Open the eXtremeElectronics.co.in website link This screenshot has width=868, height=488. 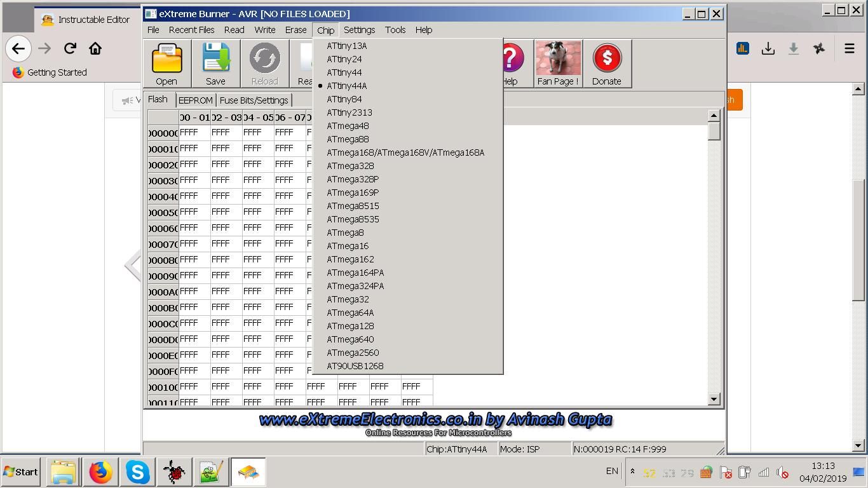point(436,419)
